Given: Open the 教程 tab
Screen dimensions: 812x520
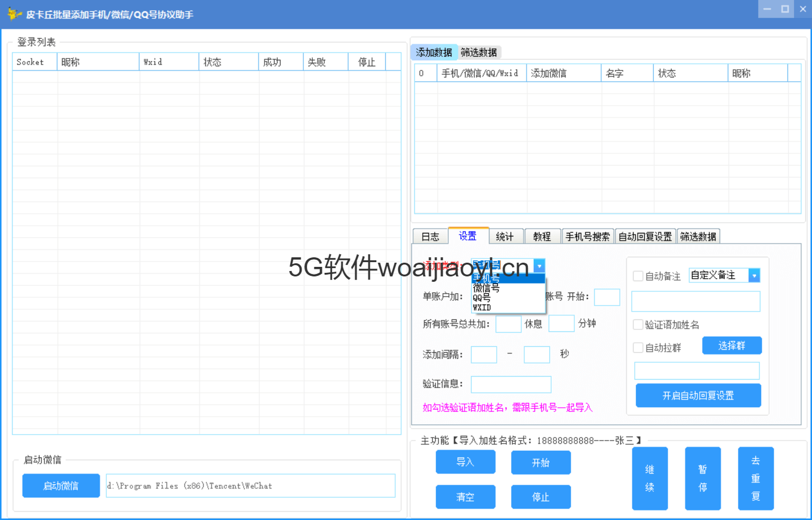Looking at the screenshot, I should point(542,236).
